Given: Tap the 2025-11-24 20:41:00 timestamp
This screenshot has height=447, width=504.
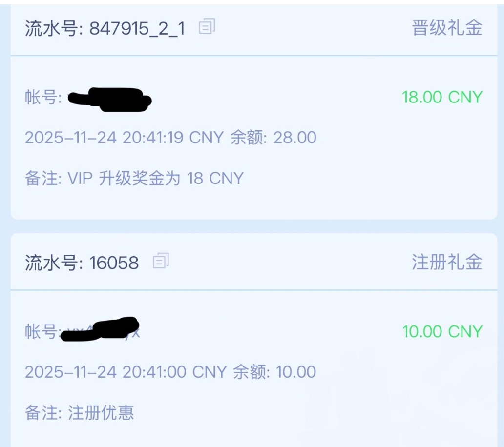Looking at the screenshot, I should (x=105, y=372).
